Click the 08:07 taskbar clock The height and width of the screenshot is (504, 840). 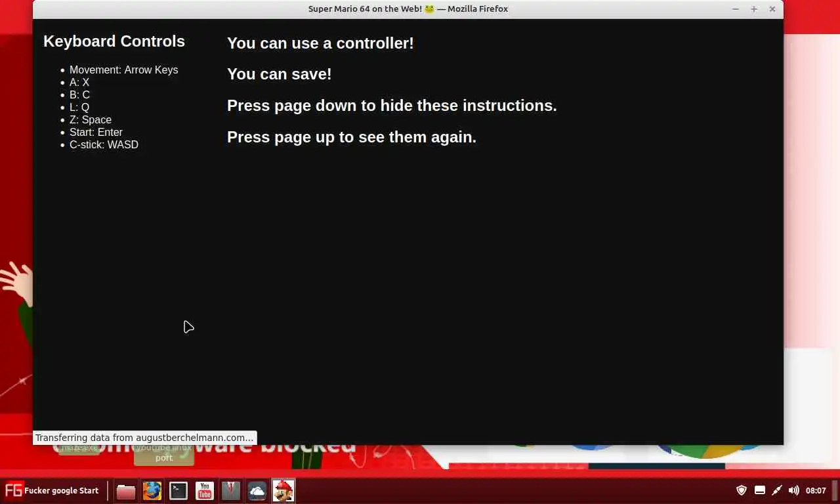(816, 491)
